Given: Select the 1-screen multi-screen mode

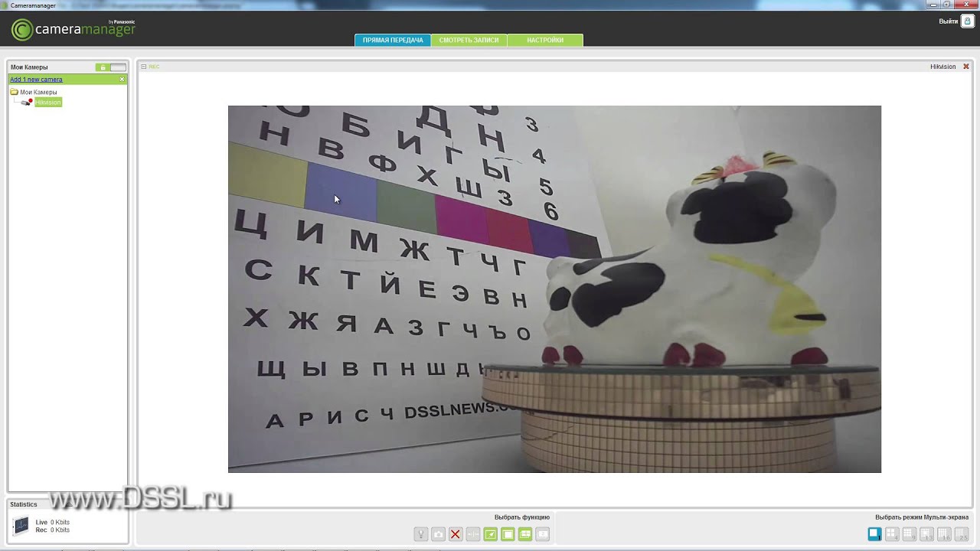Looking at the screenshot, I should point(874,534).
